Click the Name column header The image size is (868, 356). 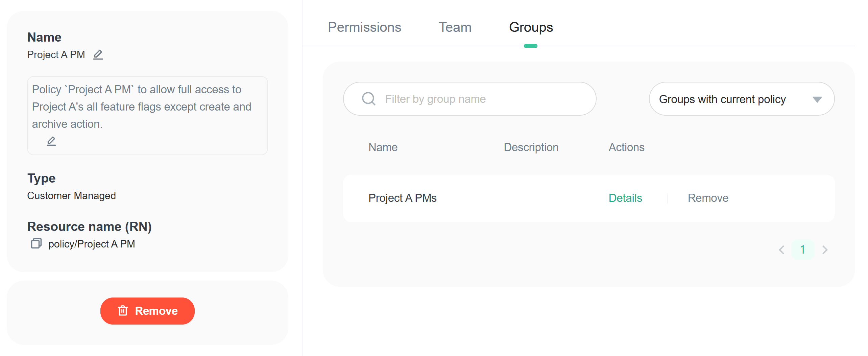383,147
